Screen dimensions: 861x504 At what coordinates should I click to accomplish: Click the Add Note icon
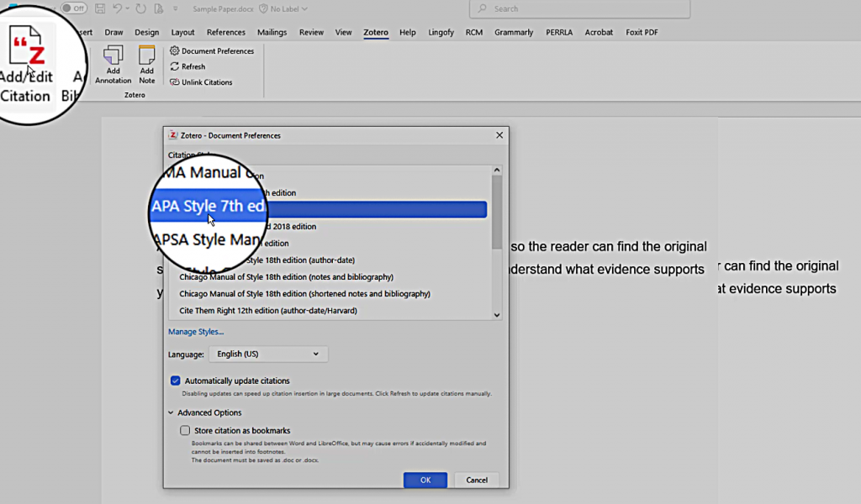pos(147,55)
